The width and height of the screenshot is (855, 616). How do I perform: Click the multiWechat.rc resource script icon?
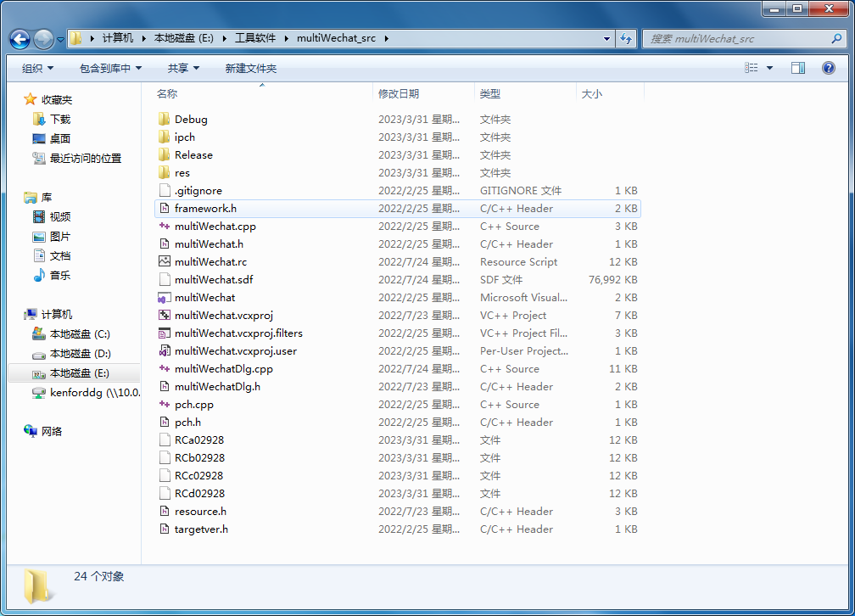pyautogui.click(x=165, y=261)
